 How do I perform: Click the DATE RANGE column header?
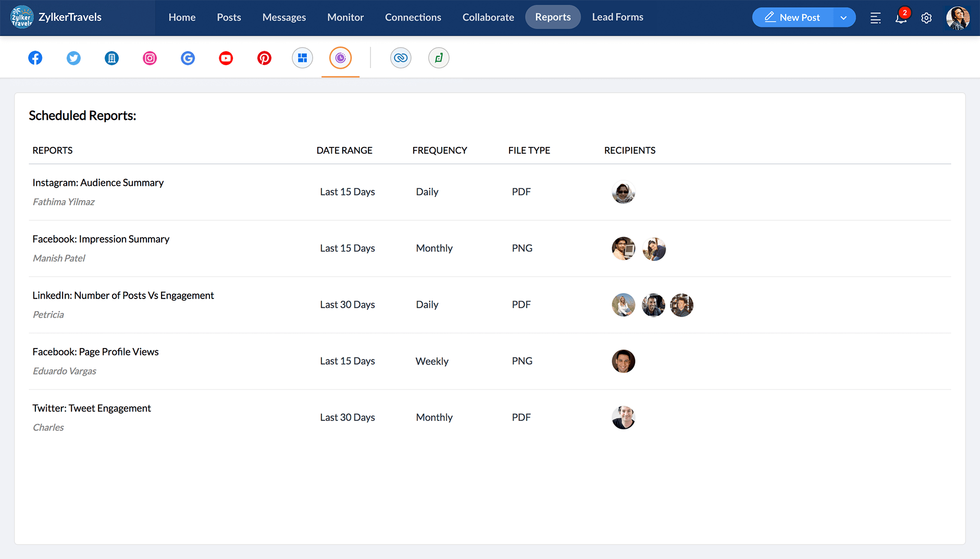point(344,150)
